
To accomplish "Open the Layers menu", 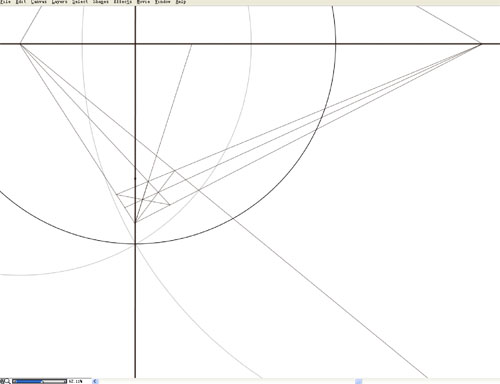I will [x=59, y=2].
